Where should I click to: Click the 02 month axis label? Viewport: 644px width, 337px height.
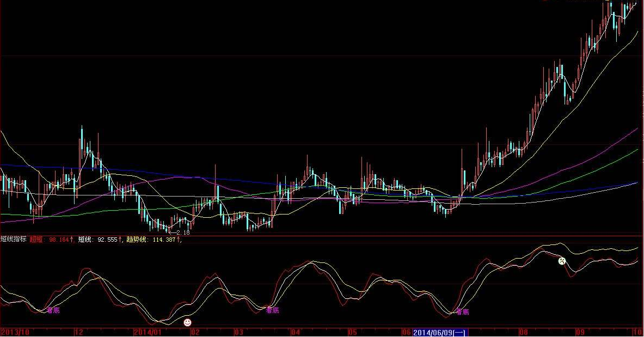coord(195,333)
